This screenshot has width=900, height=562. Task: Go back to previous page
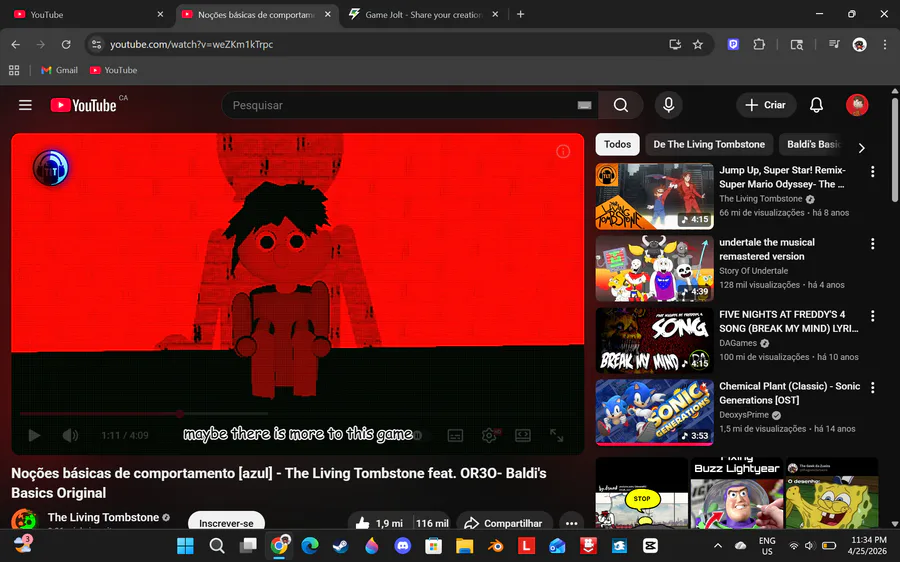coord(15,44)
